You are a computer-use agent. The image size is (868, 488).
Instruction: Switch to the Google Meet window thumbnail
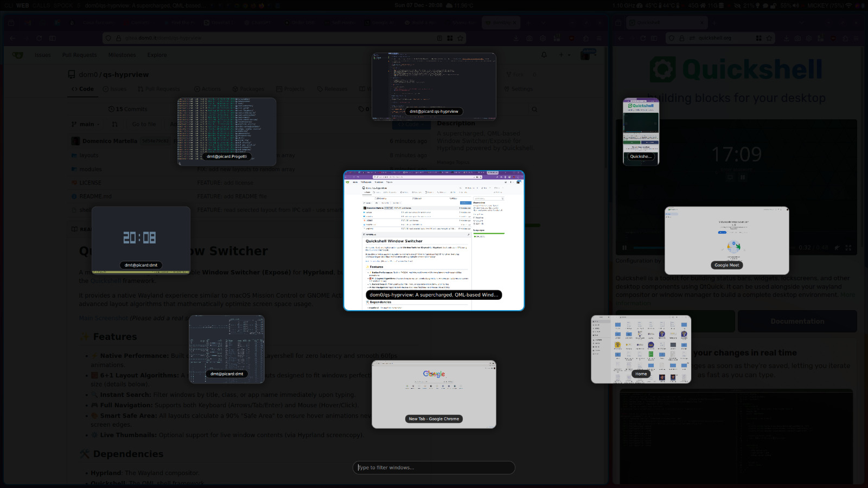[727, 240]
